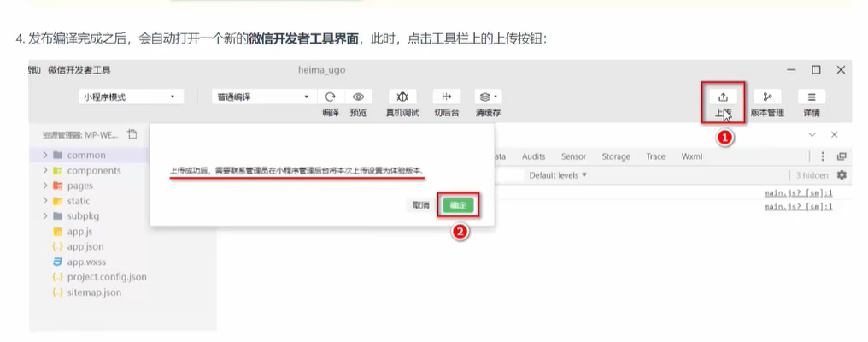Switch to the Storage tab
Image resolution: width=868 pixels, height=342 pixels.
click(616, 156)
